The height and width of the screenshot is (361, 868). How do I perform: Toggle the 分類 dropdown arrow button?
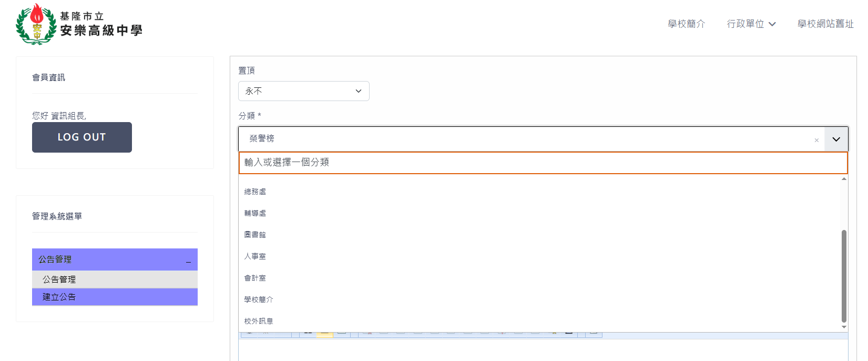(x=836, y=139)
